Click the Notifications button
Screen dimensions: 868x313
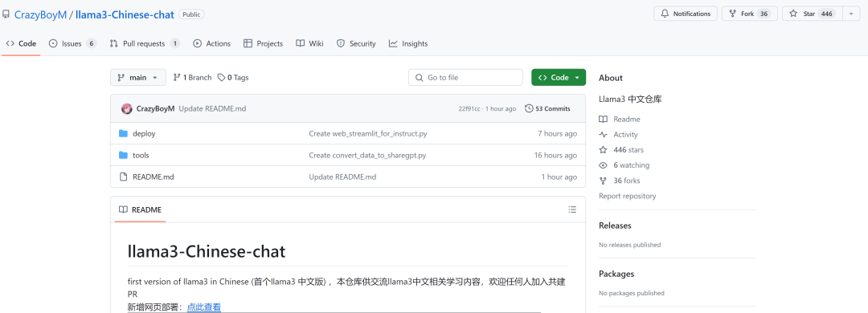686,14
